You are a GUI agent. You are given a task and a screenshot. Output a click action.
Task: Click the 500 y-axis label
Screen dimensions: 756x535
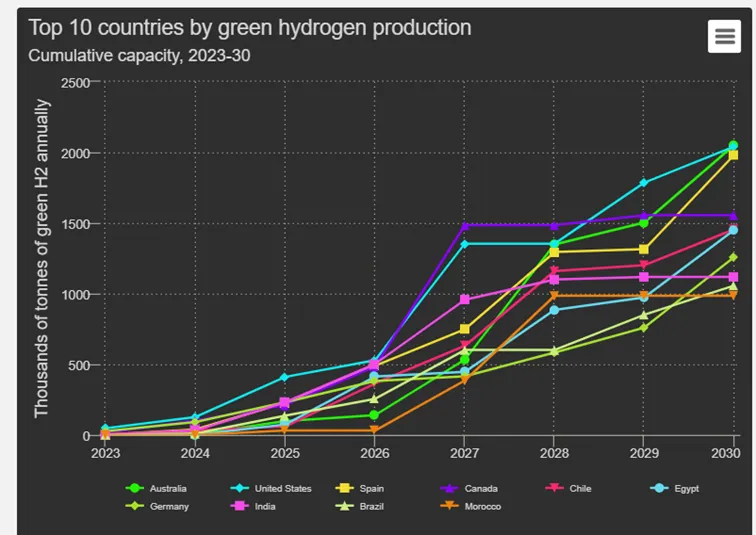pyautogui.click(x=79, y=365)
